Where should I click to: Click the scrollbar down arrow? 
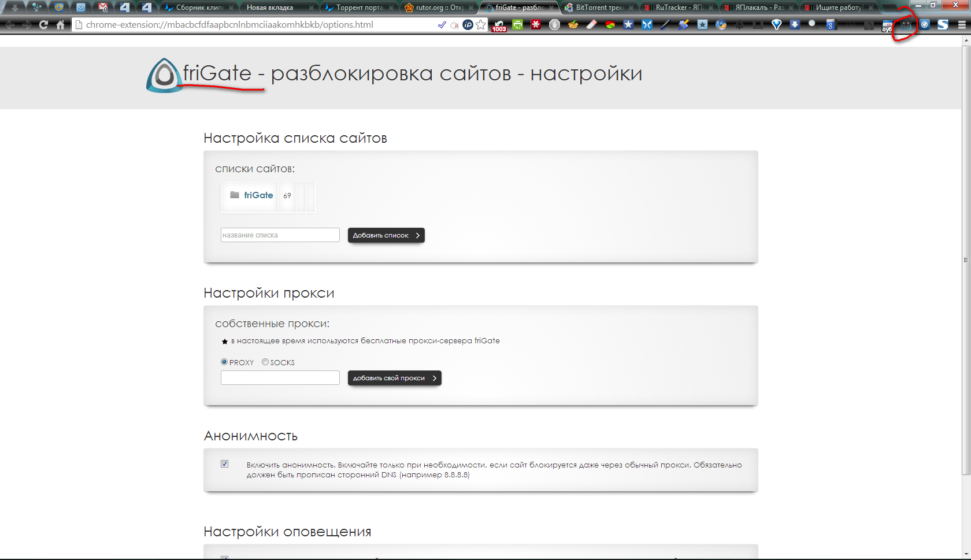point(966,555)
